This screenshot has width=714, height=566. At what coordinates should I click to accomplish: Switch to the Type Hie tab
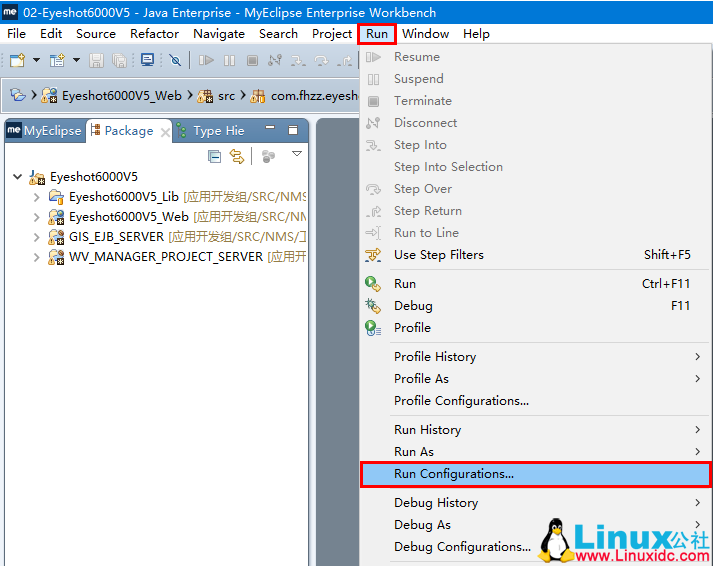(x=211, y=131)
